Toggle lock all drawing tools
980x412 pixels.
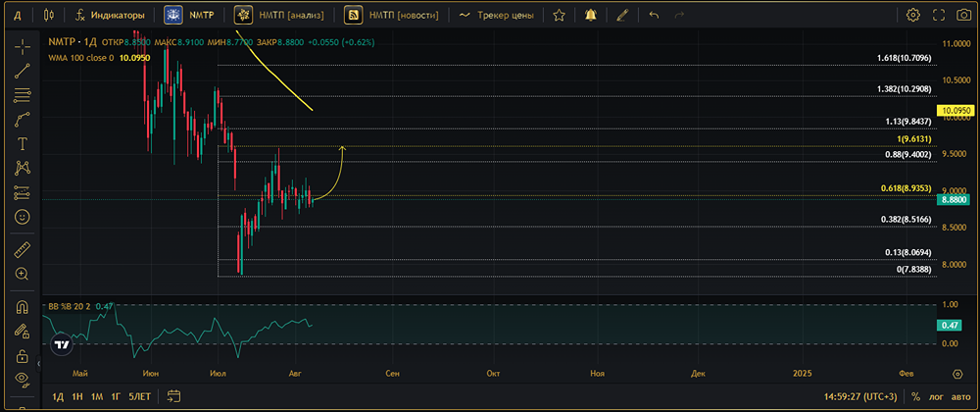(x=23, y=356)
